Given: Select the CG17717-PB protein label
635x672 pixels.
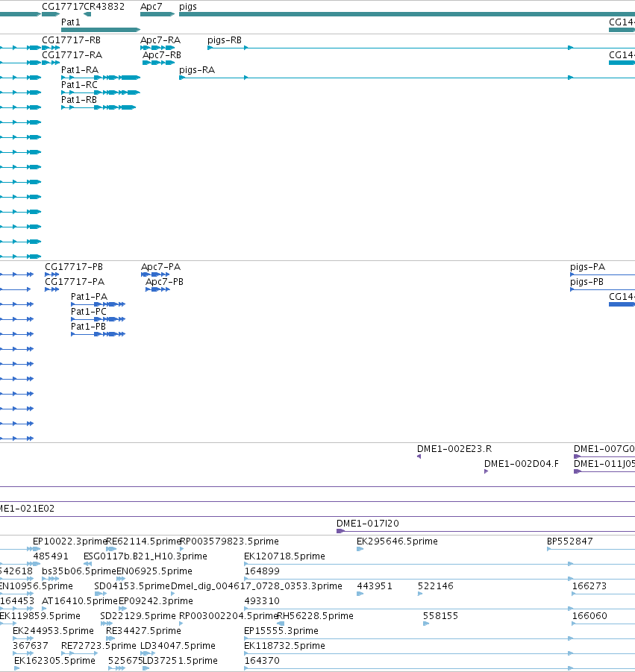Looking at the screenshot, I should [x=74, y=266].
